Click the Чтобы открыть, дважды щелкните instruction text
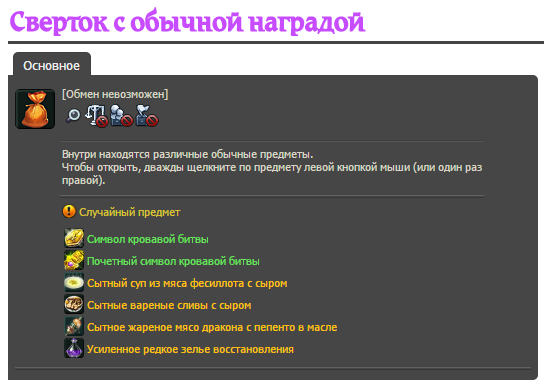544x385 pixels. [272, 173]
